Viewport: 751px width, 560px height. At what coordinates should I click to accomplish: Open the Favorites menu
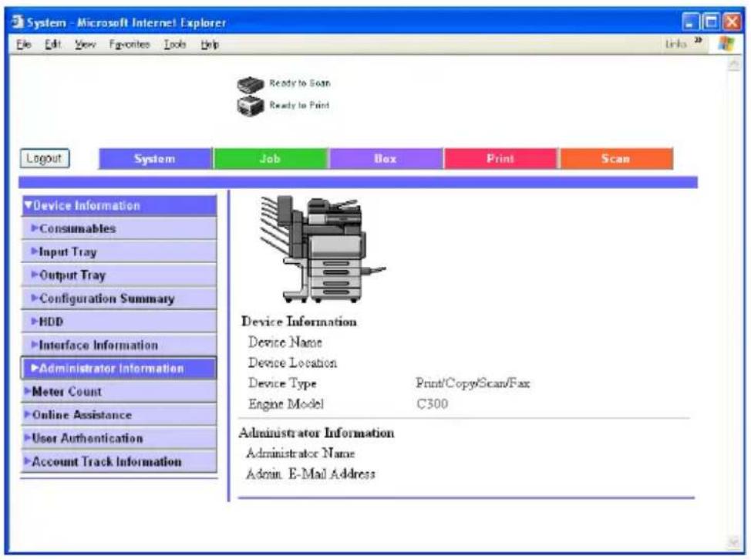130,45
